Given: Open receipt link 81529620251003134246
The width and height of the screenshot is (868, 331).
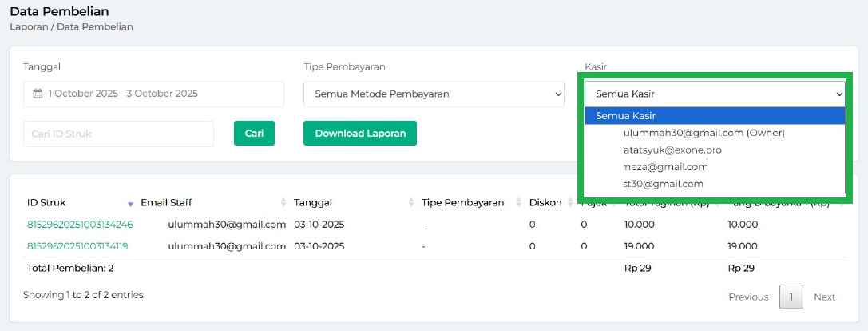Looking at the screenshot, I should (x=80, y=225).
